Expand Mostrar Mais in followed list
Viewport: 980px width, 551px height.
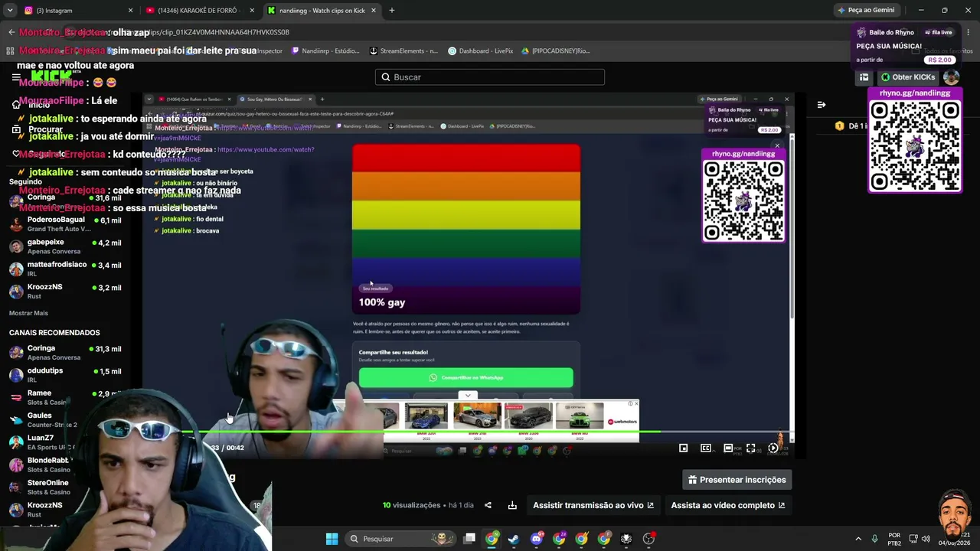(x=28, y=313)
